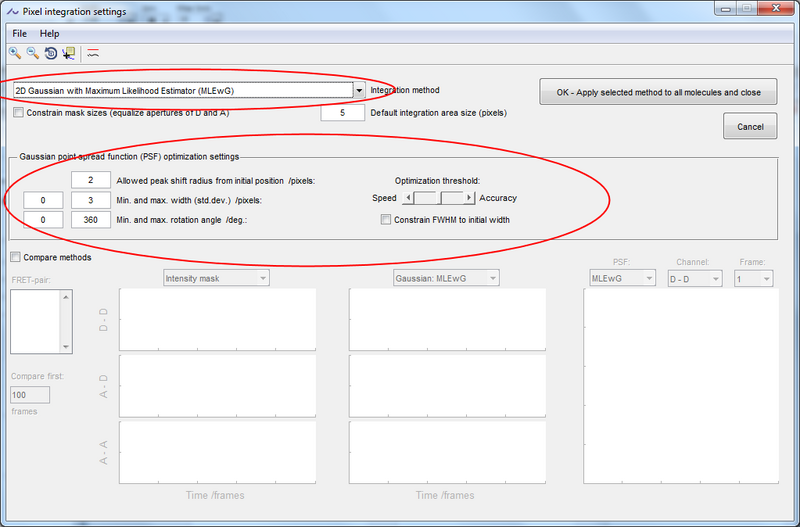Click the slider's left Speed arrow

point(407,198)
